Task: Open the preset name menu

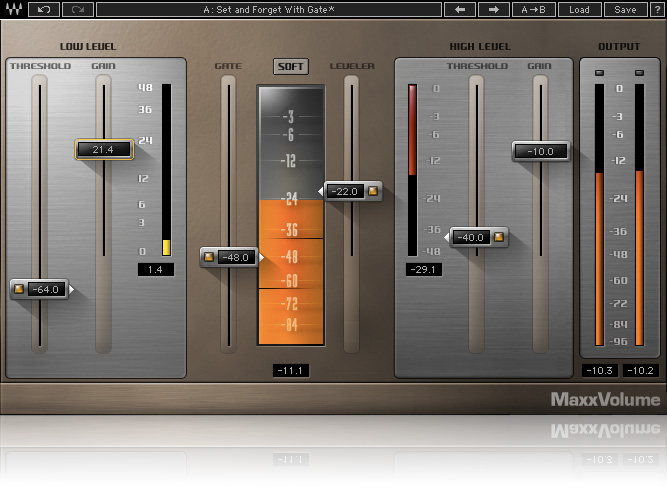Action: [268, 9]
